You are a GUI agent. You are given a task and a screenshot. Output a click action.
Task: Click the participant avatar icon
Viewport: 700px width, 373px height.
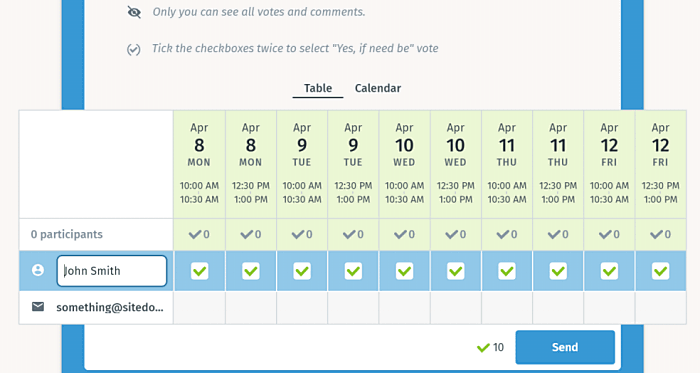tap(38, 270)
